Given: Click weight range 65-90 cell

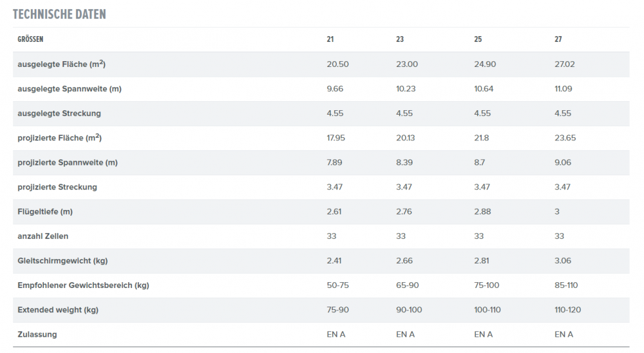Looking at the screenshot, I should (x=408, y=285).
